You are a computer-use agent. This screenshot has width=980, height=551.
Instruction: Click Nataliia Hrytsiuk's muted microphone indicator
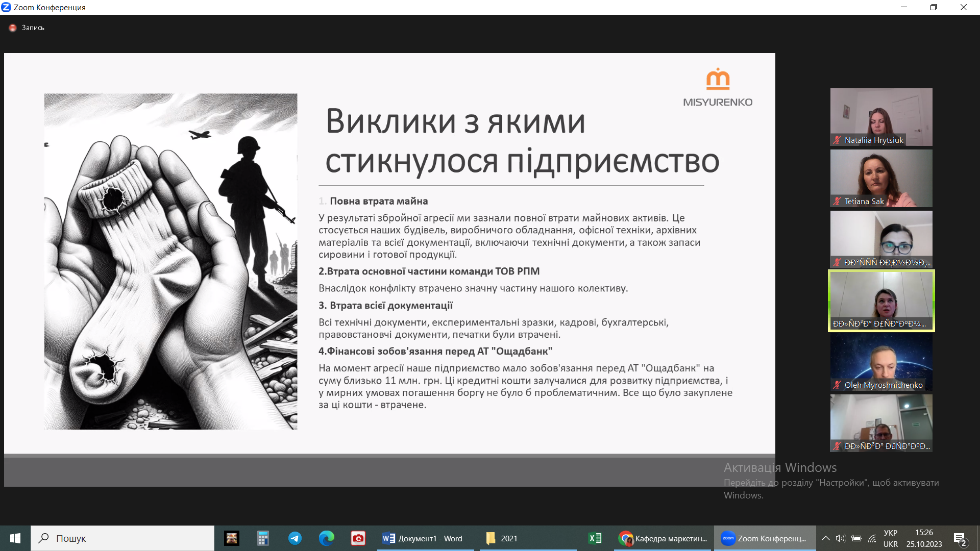point(837,140)
